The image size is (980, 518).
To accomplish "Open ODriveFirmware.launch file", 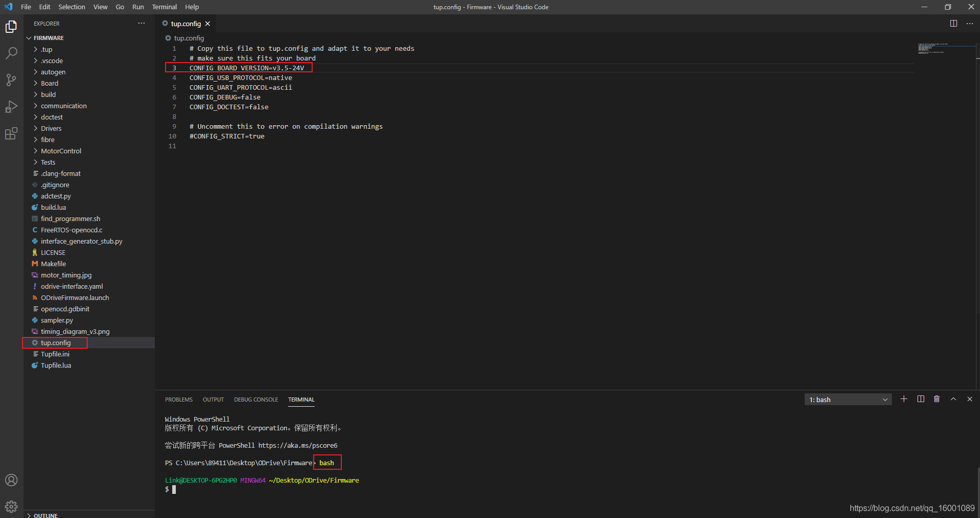I will tap(75, 297).
